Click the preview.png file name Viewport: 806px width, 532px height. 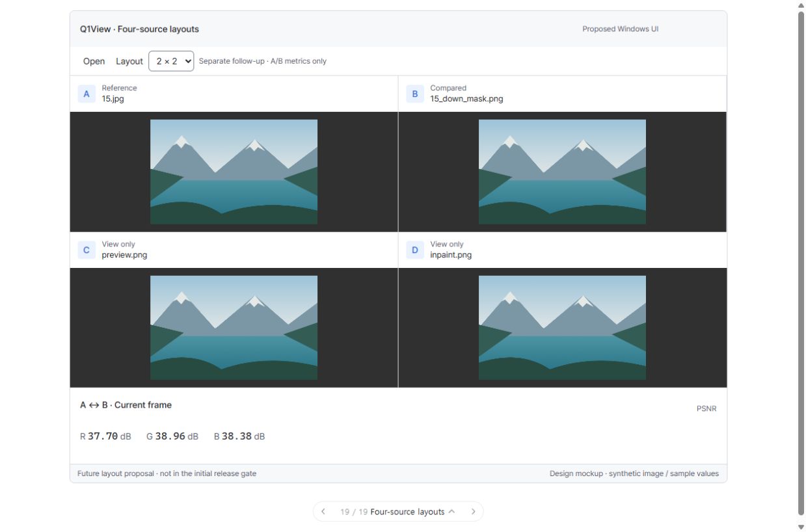[124, 255]
